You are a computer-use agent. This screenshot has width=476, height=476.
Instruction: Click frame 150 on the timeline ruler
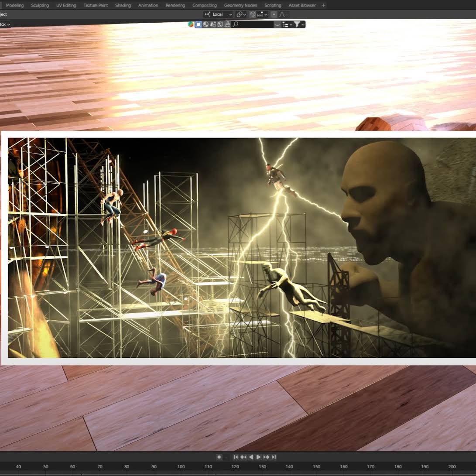coord(316,466)
